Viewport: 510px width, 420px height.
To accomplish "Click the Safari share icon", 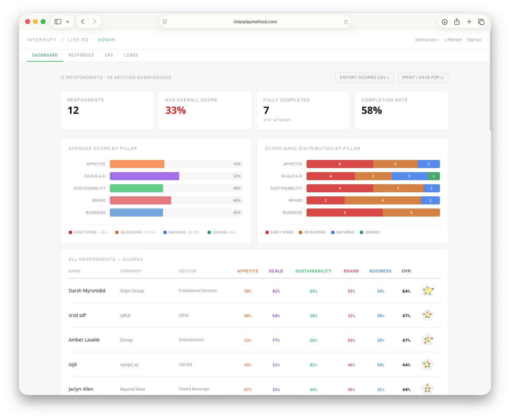I will pos(457,22).
